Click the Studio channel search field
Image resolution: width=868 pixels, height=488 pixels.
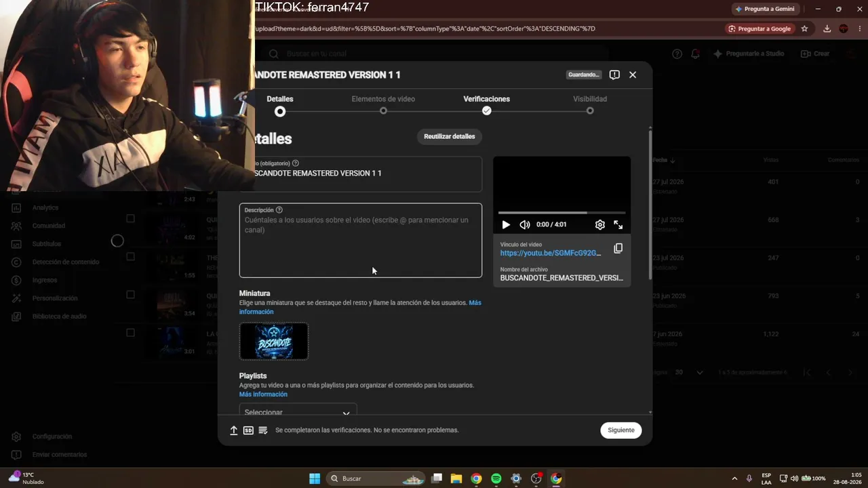coord(434,54)
